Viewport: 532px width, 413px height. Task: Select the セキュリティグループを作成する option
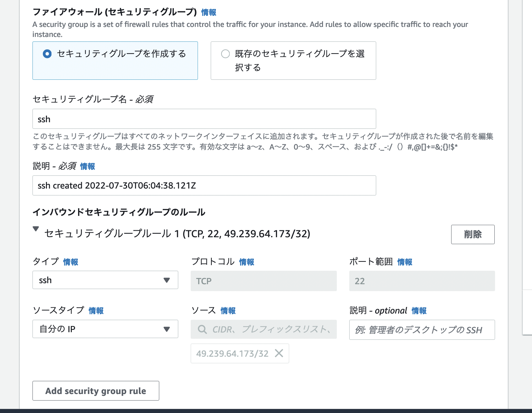(47, 54)
